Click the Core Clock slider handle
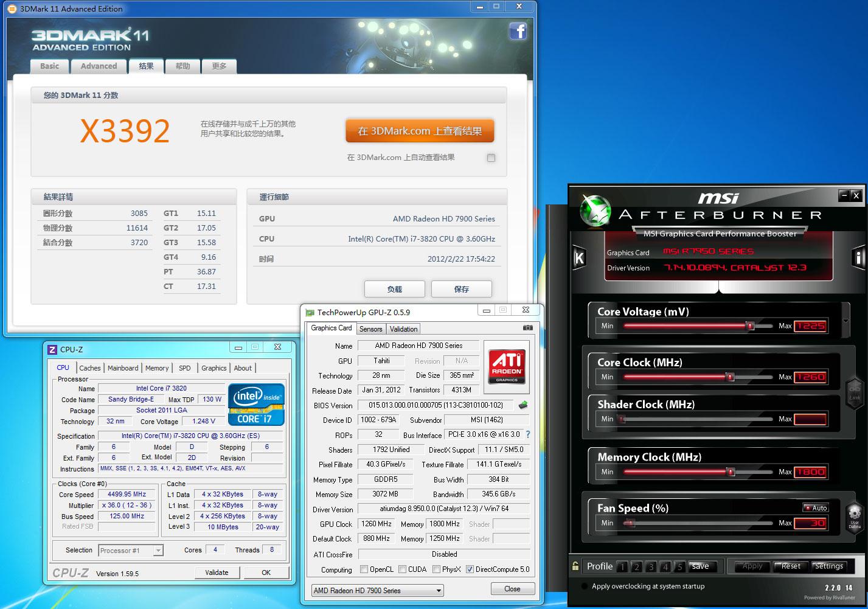Image resolution: width=868 pixels, height=609 pixels. pos(730,377)
